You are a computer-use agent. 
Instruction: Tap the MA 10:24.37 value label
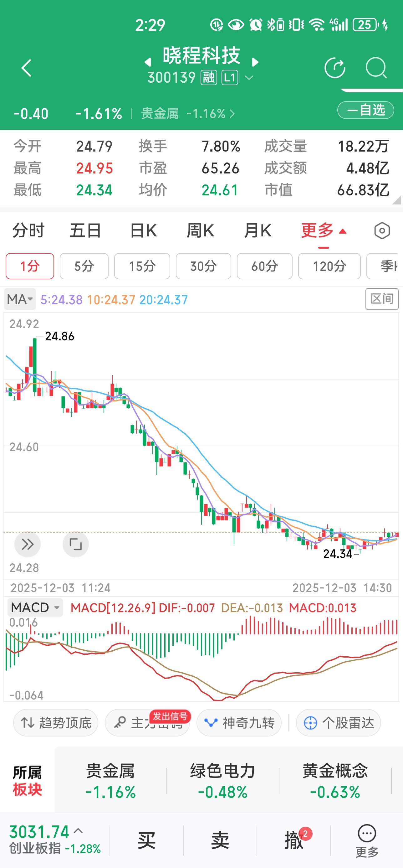coord(111,300)
